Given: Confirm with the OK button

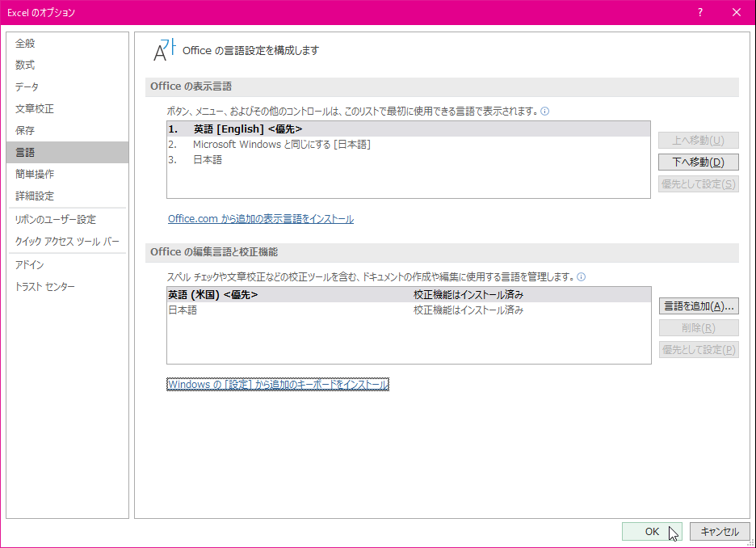Looking at the screenshot, I should tap(652, 532).
